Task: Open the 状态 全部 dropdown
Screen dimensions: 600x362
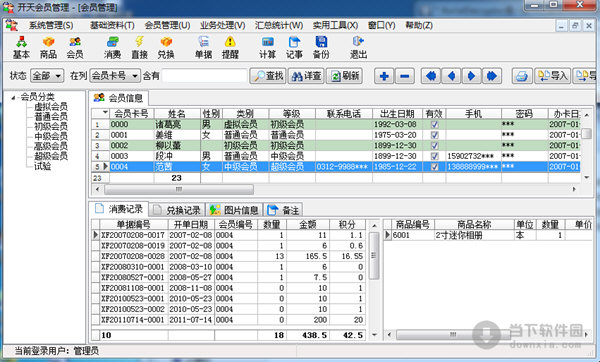Action: (47, 76)
